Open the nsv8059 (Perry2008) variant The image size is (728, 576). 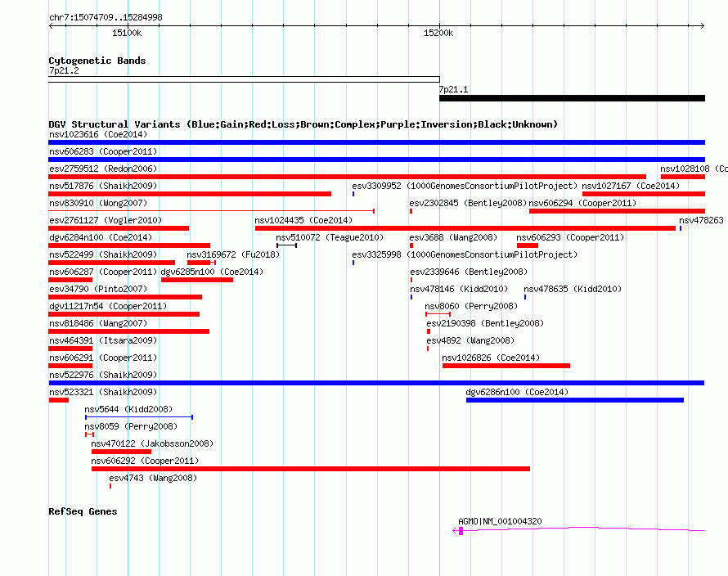131,427
